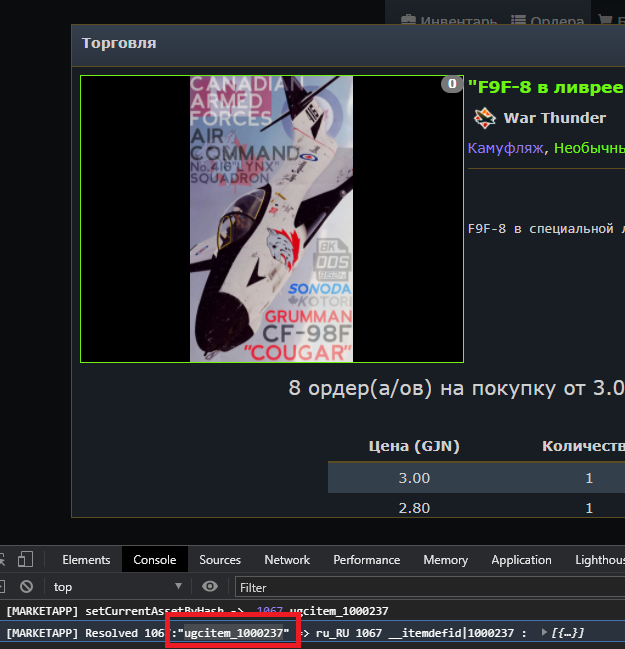Image resolution: width=625 pixels, height=649 pixels.
Task: Click the eye live expression icon
Action: click(210, 587)
